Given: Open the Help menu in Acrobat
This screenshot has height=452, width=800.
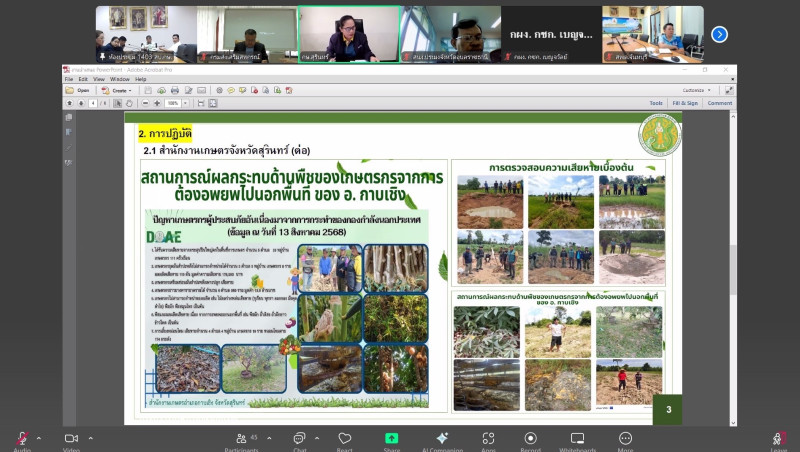Looking at the screenshot, I should [141, 79].
